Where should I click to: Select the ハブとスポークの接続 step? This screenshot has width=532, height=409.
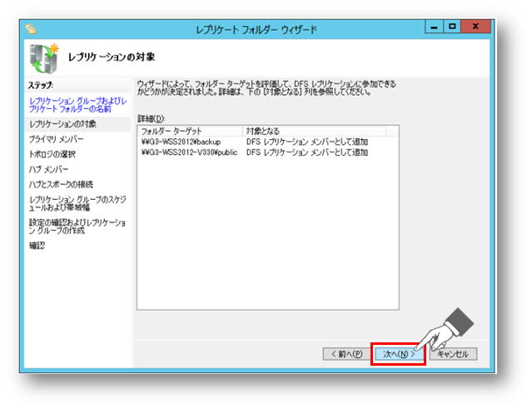(61, 184)
